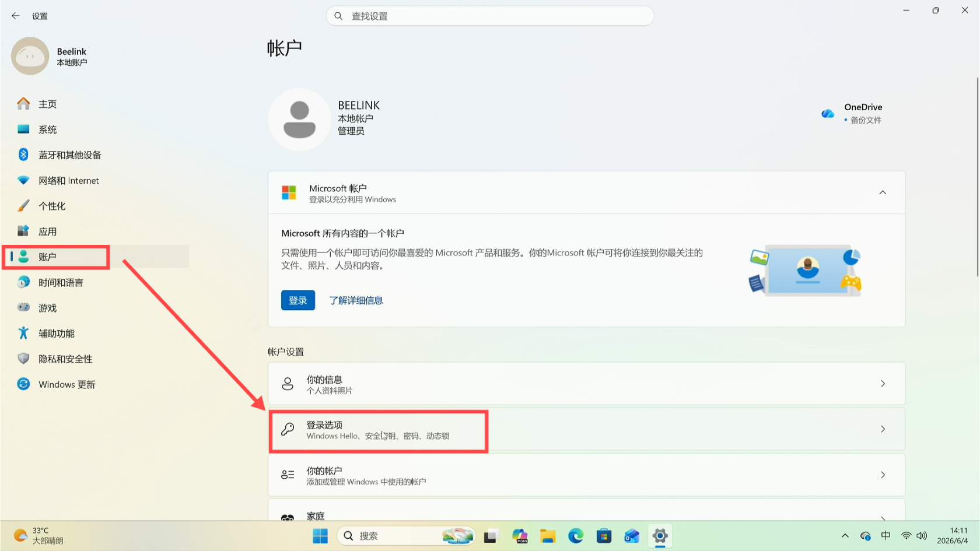Screen dimensions: 980x551
Task: Open the Windows Start button
Action: coord(320,536)
